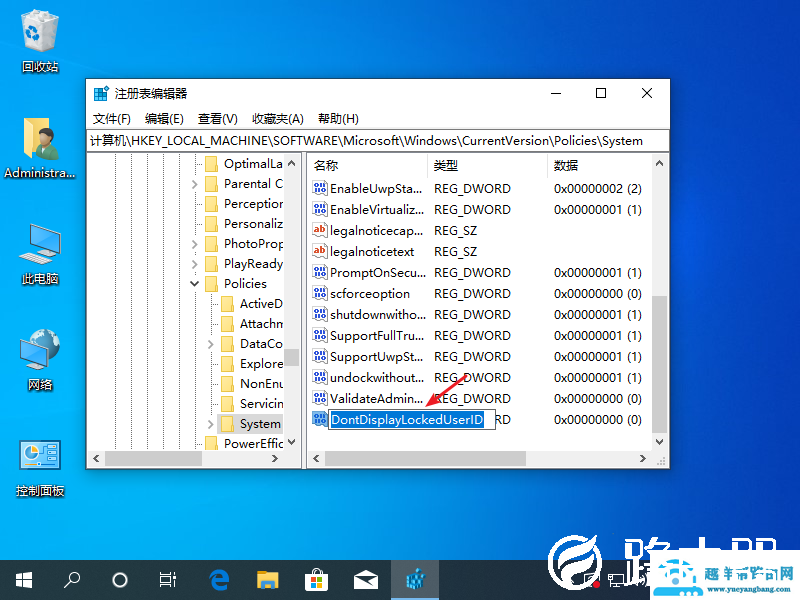Open the This PC desktop icon
The width and height of the screenshot is (800, 600).
(x=40, y=254)
